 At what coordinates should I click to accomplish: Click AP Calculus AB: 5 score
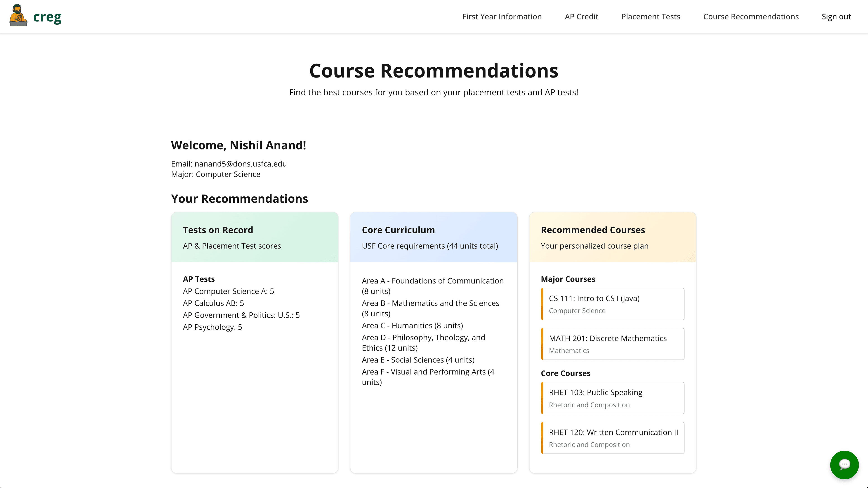213,303
